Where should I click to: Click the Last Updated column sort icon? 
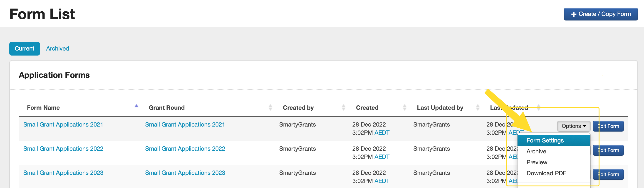pos(538,108)
